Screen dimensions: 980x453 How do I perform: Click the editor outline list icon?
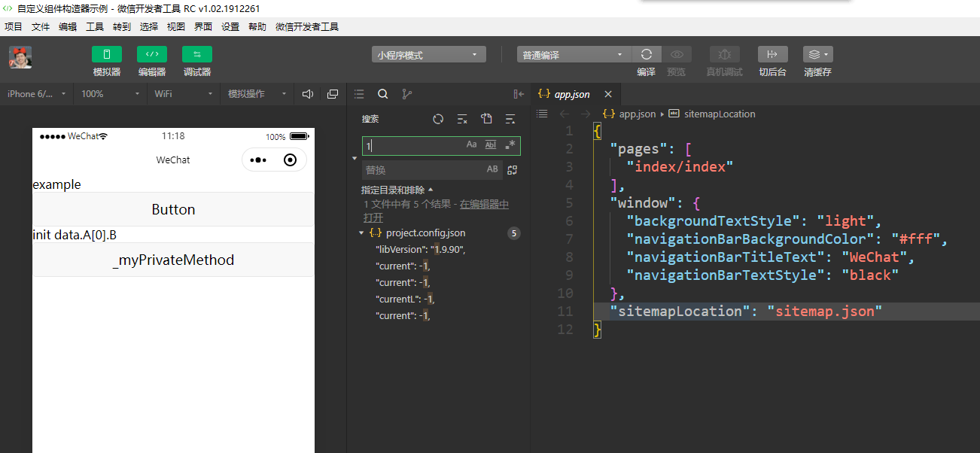[x=541, y=114]
